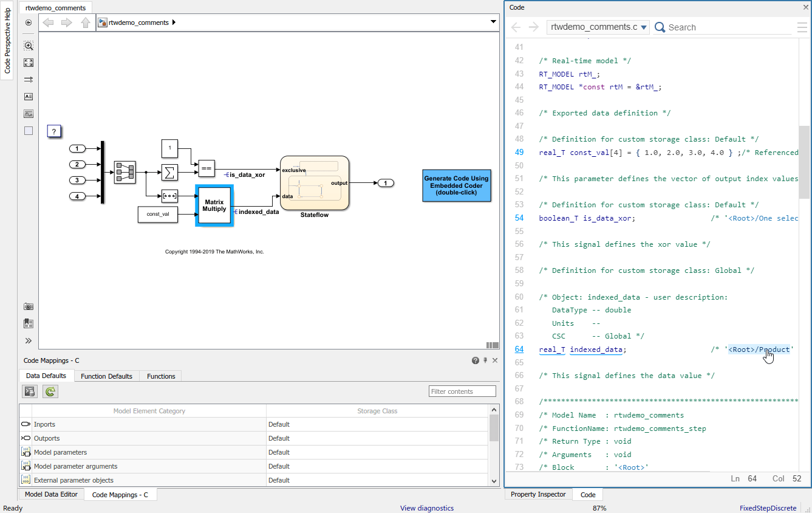Open the rtwdemo_comments.c file dropdown

click(x=644, y=27)
